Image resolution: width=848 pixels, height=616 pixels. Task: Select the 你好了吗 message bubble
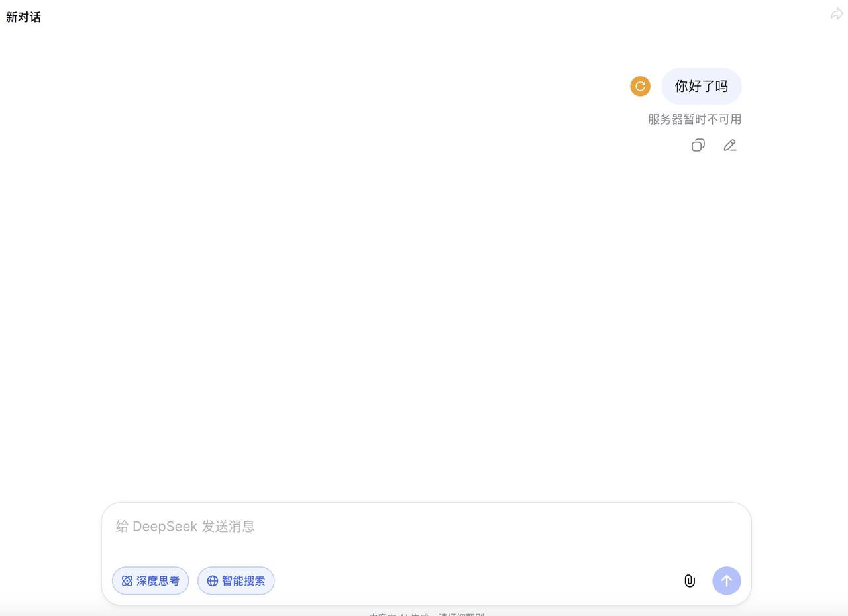(x=702, y=86)
